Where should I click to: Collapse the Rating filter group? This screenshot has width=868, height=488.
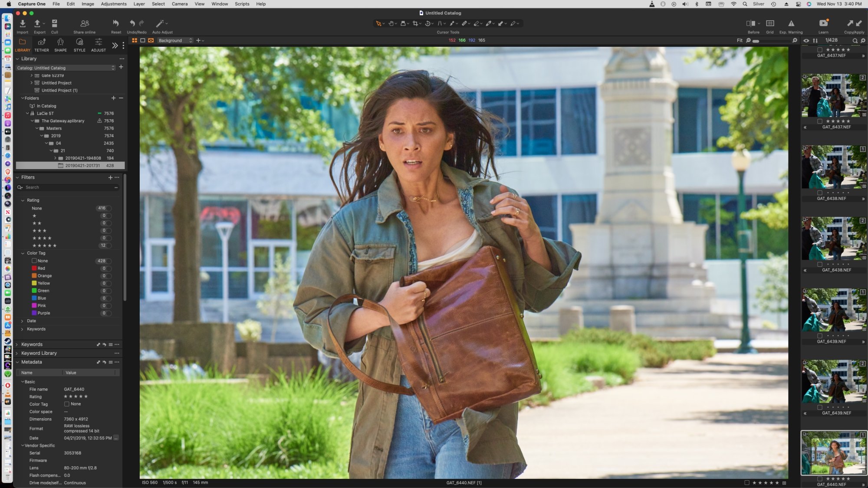(x=23, y=200)
